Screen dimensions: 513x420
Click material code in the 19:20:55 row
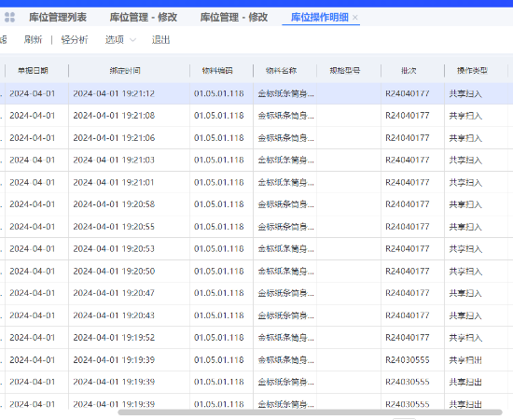[x=219, y=227]
